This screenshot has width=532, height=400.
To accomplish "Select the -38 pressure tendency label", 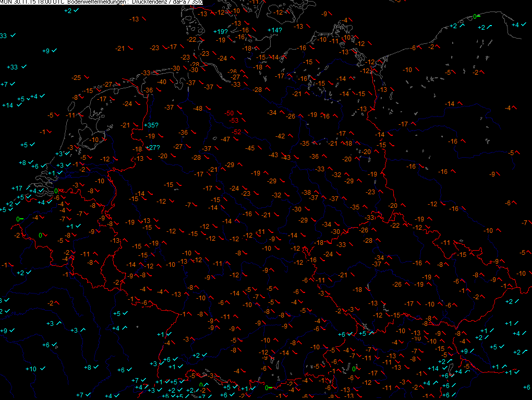I will (307, 192).
